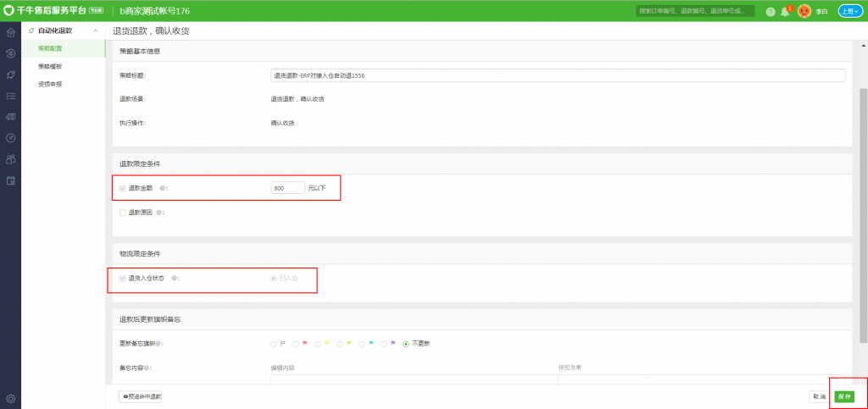The height and width of the screenshot is (409, 868).
Task: Open the 上班 status dropdown
Action: coord(850,11)
